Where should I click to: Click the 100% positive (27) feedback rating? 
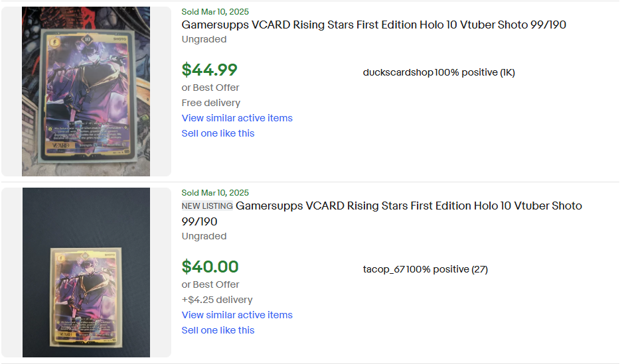[447, 269]
